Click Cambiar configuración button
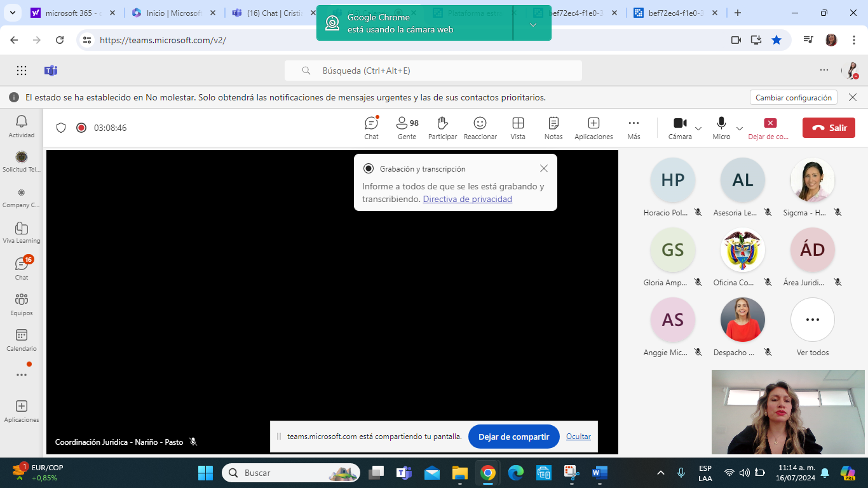This screenshot has width=868, height=488. point(794,97)
